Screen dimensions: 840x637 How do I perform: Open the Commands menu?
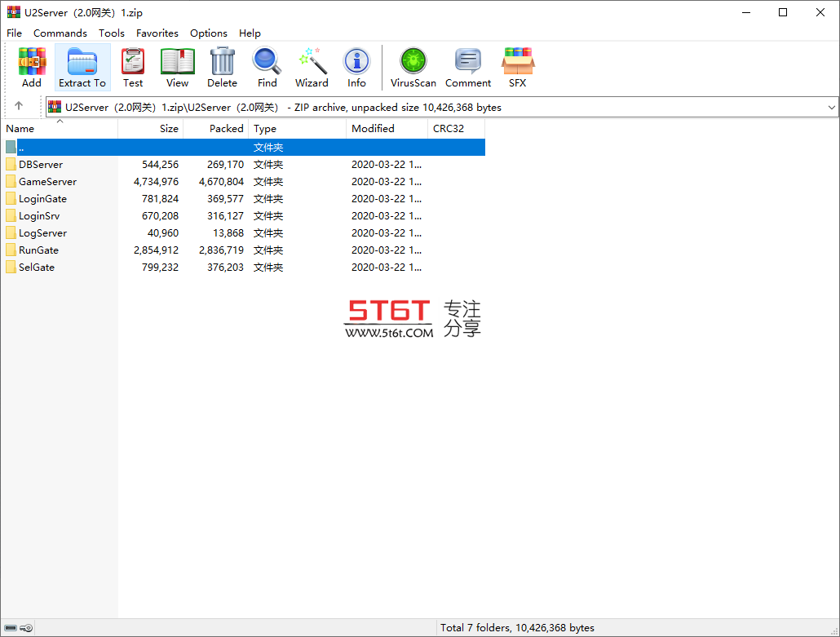pos(60,33)
